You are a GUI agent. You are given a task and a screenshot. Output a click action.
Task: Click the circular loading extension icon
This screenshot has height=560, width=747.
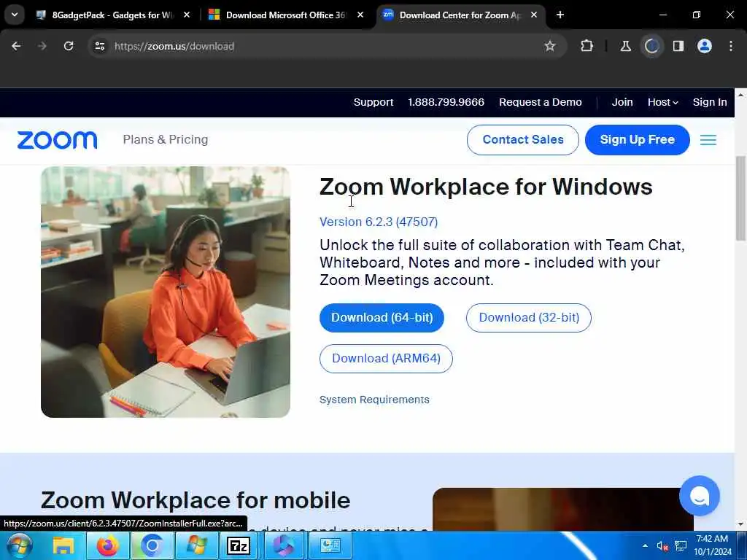(x=651, y=46)
